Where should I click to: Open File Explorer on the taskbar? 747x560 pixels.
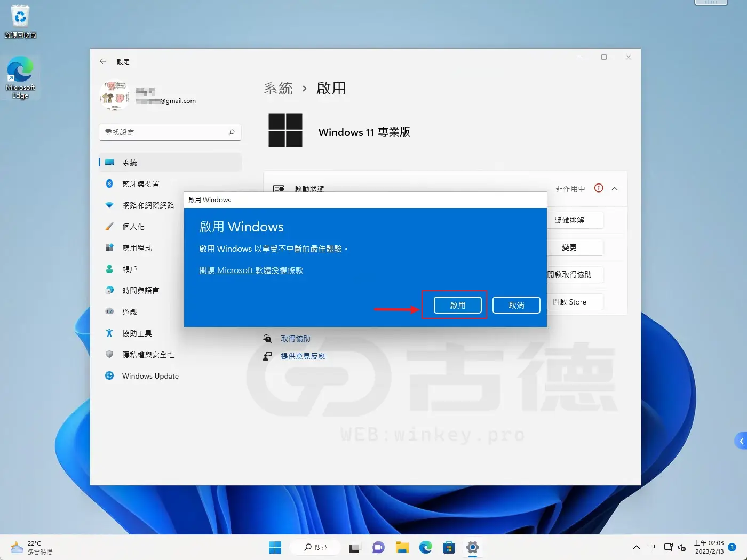(x=402, y=547)
